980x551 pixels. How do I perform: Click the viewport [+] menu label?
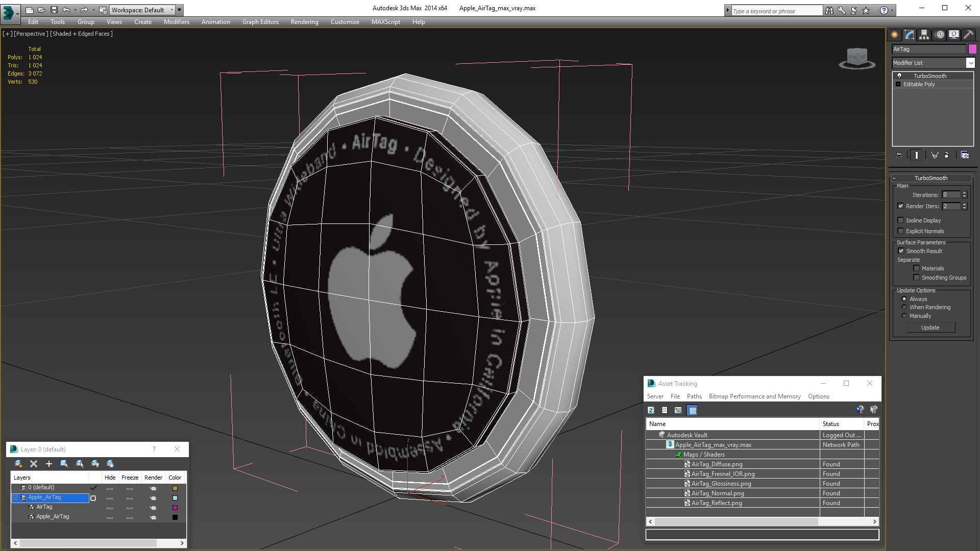(x=8, y=34)
